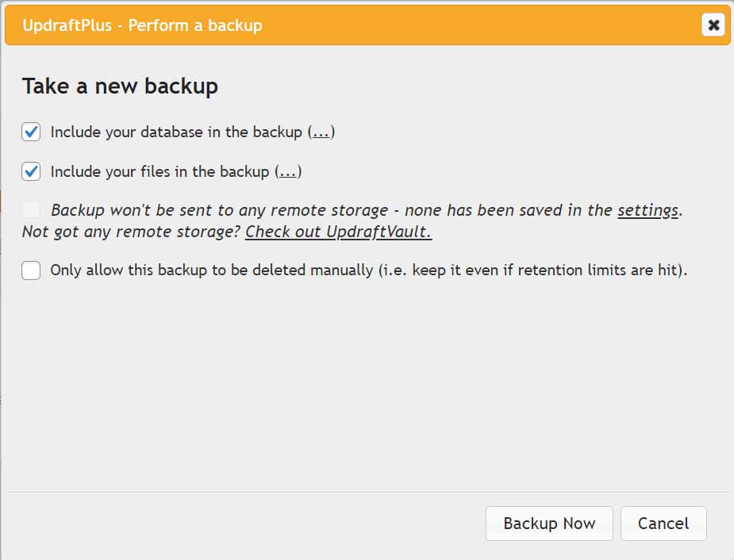Dismiss the dialog using Cancel

[663, 524]
